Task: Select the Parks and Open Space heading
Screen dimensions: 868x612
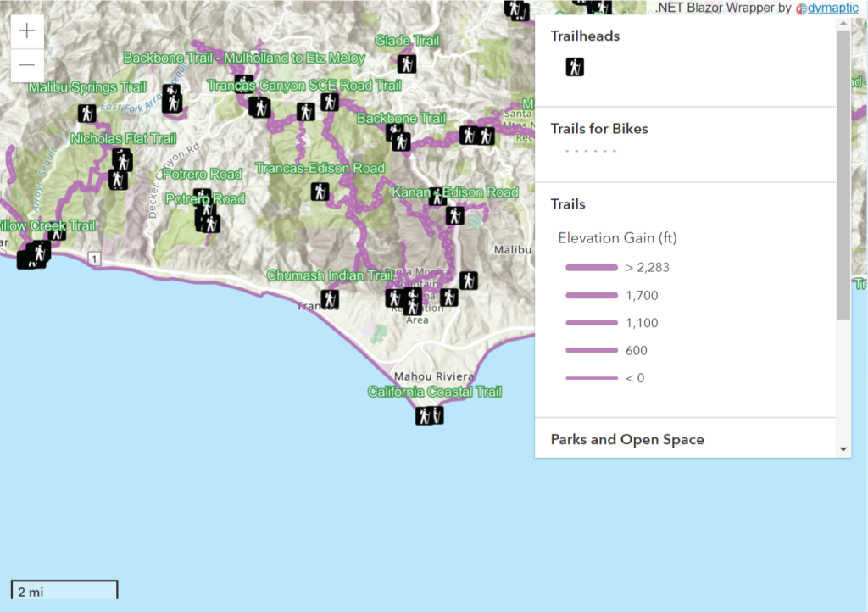Action: click(627, 439)
